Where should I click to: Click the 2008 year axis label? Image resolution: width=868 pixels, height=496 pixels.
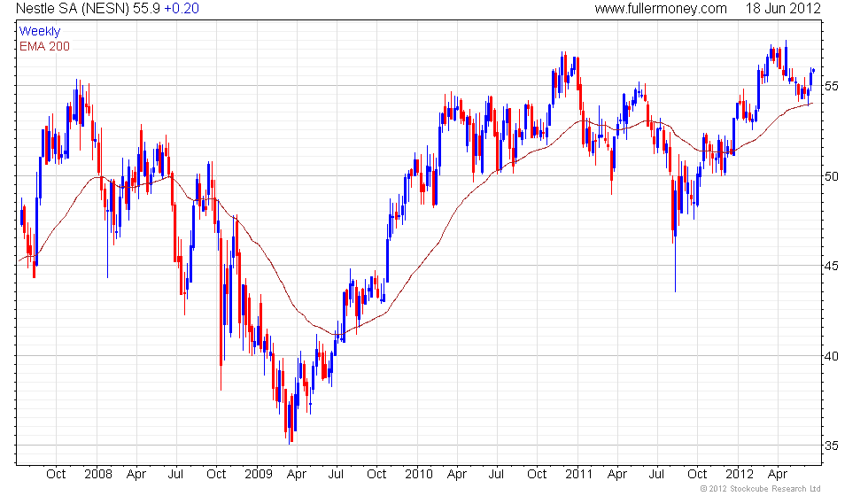[98, 474]
